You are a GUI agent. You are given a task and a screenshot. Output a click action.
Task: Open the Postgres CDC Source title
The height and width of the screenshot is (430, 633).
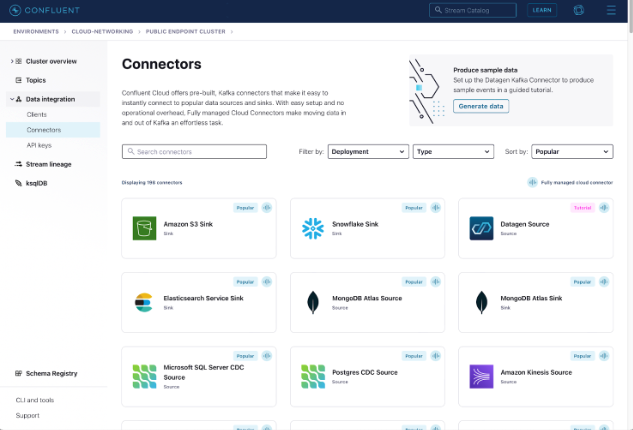(365, 372)
